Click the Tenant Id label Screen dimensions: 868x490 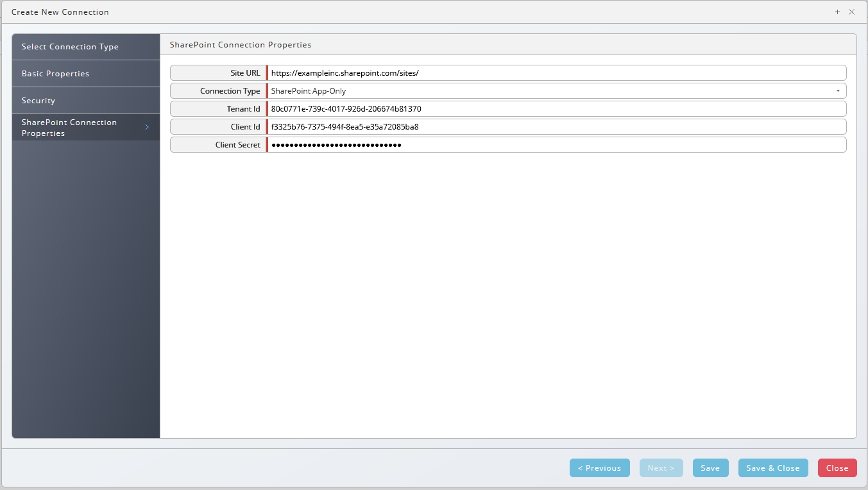[244, 109]
